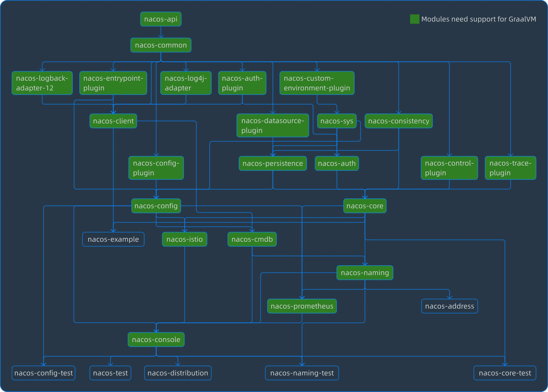Screen dimensions: 548x392
Task: Click the nacos-istio node
Action: coord(185,239)
